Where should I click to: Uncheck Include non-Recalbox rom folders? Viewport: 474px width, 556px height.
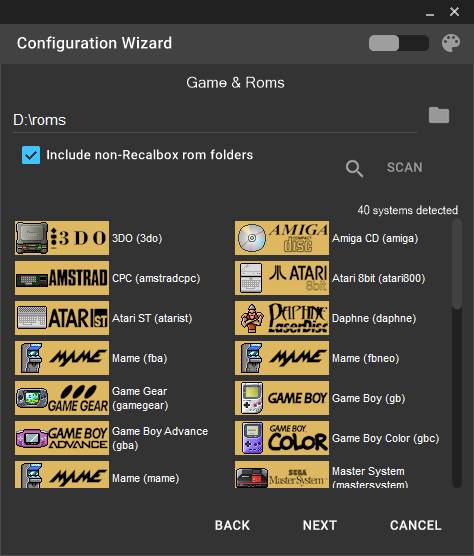(x=31, y=155)
